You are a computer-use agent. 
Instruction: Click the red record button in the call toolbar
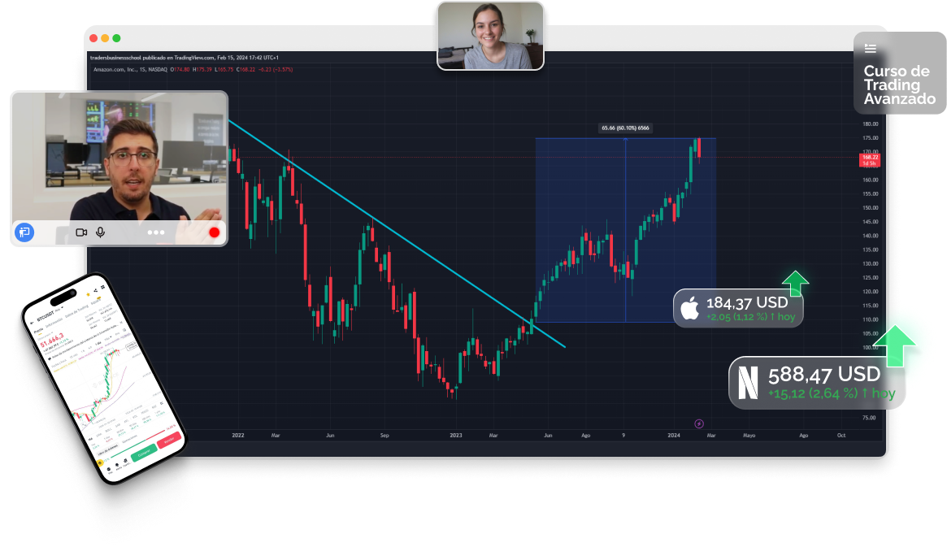[x=214, y=232]
